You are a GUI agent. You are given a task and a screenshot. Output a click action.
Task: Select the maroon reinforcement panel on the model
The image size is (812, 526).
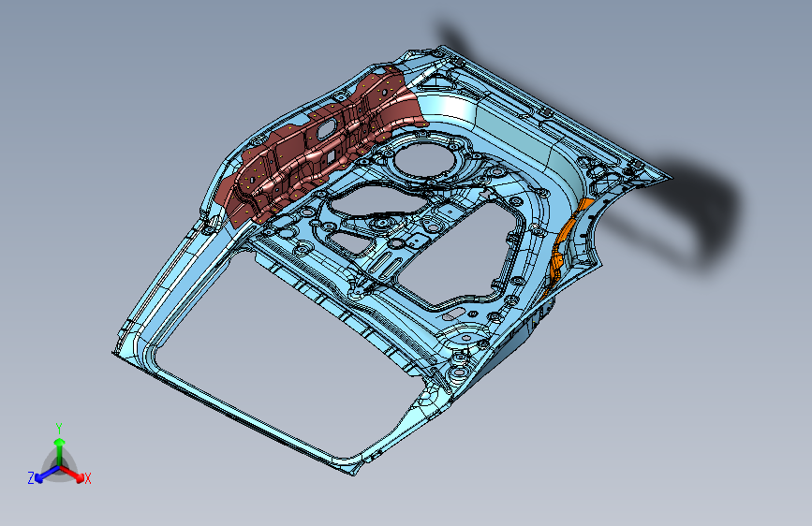tap(321, 148)
